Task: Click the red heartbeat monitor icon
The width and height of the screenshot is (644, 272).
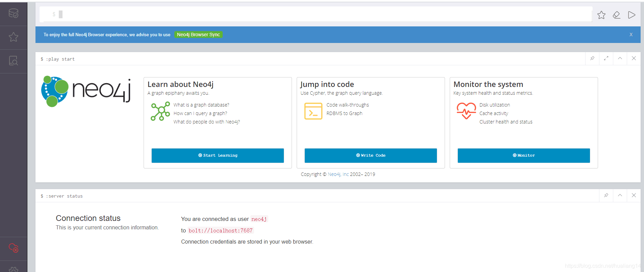Action: 466,111
